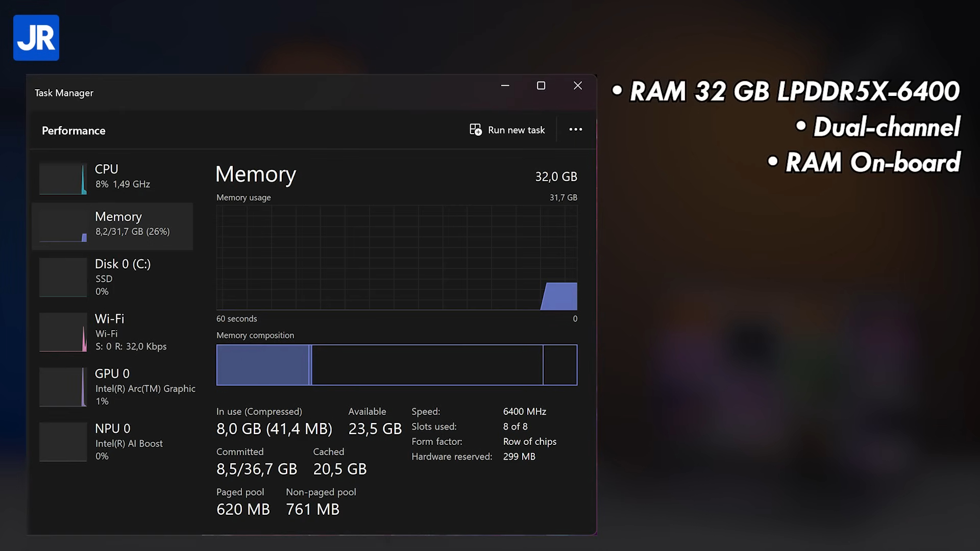Click the Task Manager title text

tap(64, 93)
